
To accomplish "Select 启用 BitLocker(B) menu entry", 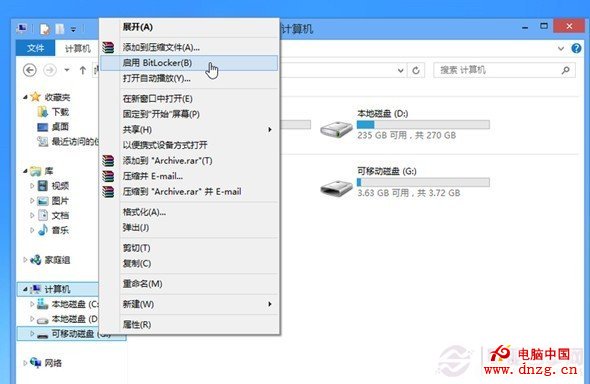I will (190, 63).
